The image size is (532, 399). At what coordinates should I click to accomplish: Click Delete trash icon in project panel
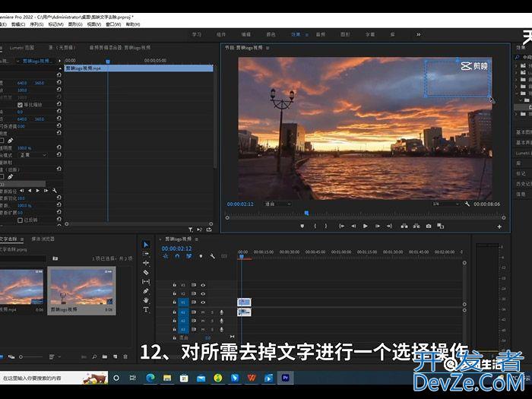click(x=125, y=356)
